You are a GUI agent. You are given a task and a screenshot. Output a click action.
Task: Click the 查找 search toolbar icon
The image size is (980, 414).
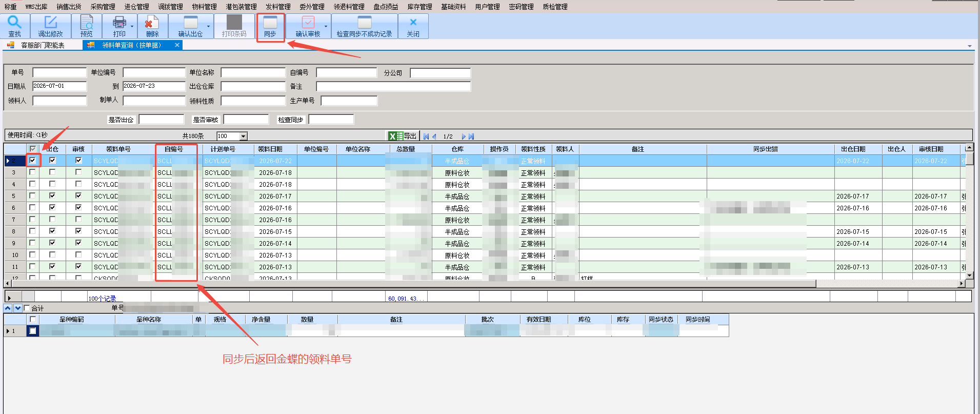point(15,26)
